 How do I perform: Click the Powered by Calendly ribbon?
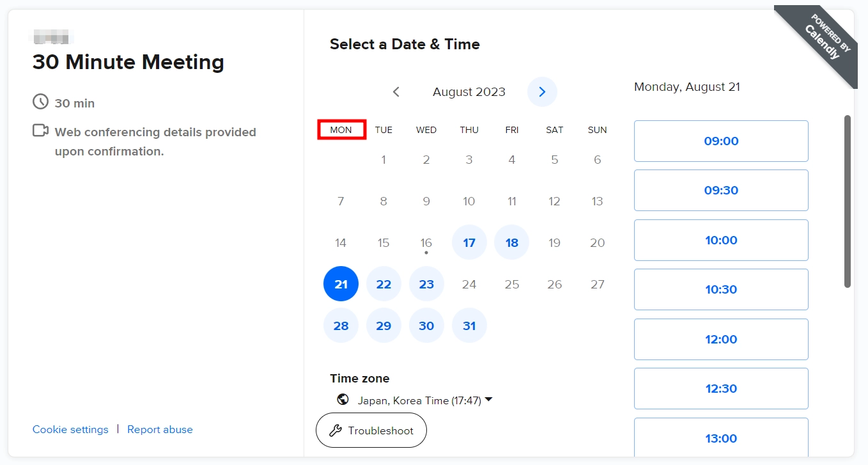[821, 42]
